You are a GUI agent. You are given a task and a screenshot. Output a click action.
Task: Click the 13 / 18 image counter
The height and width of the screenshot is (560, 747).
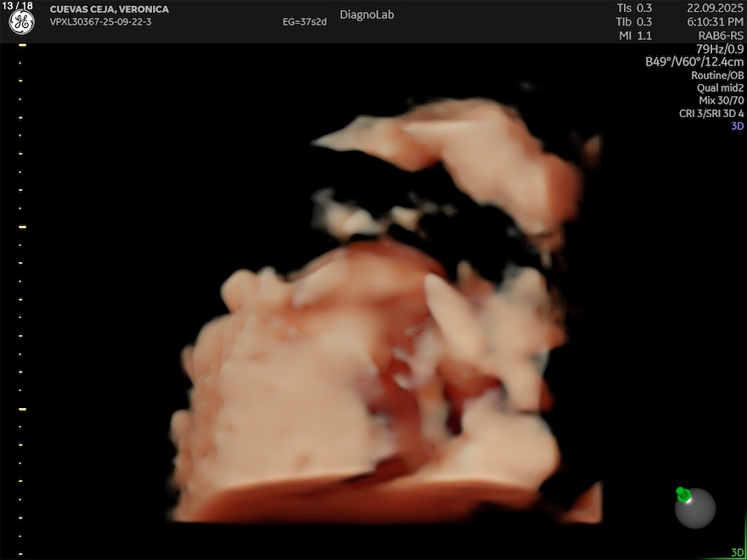point(18,6)
